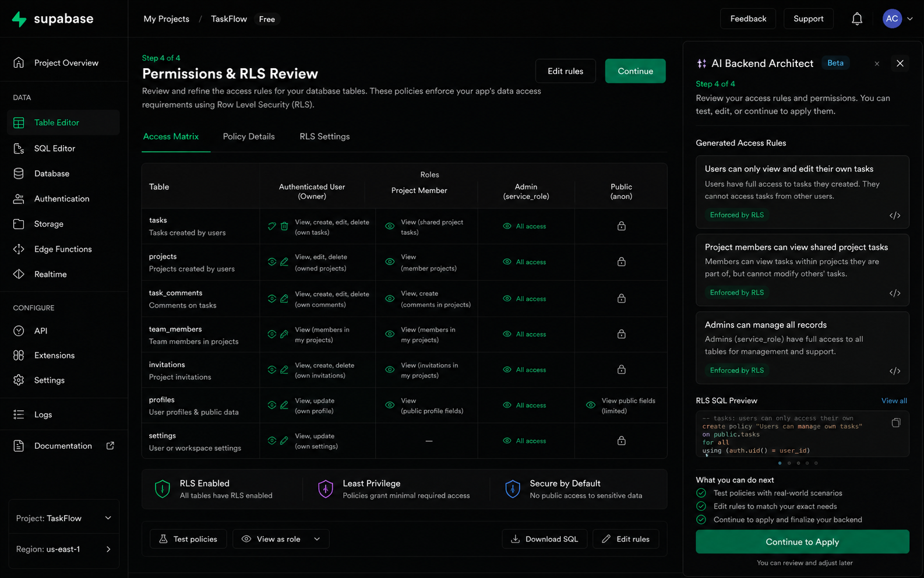Switch to the Policy Details tab
This screenshot has width=924, height=578.
click(249, 136)
